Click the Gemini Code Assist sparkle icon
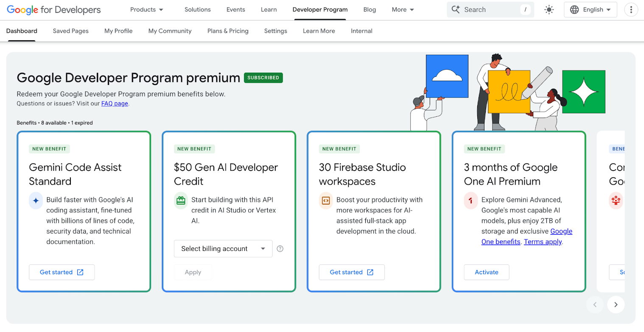 36,201
